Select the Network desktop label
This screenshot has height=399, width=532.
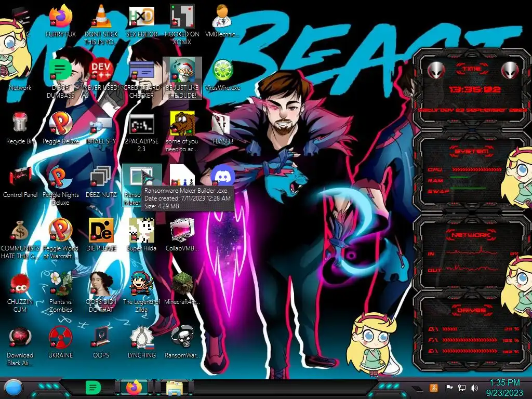click(x=20, y=87)
